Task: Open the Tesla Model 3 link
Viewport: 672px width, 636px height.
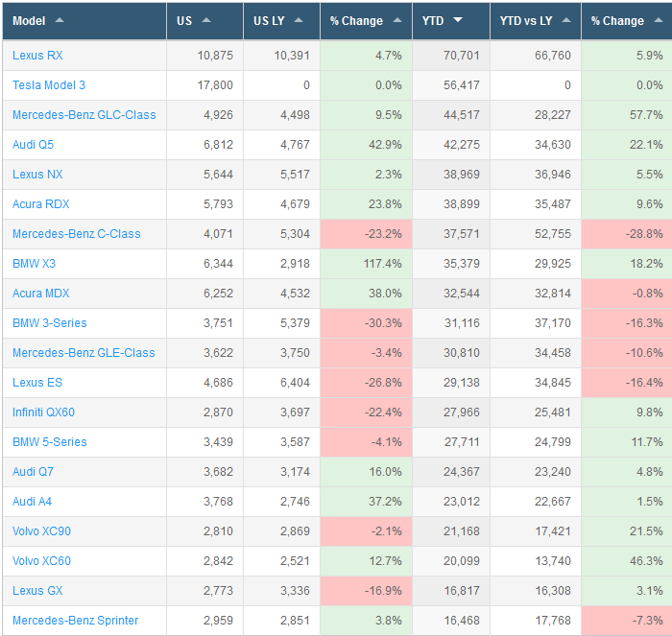Action: point(49,85)
